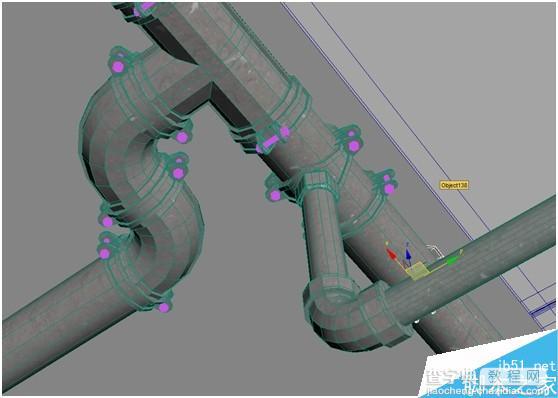The image size is (558, 398).
Task: Click the Object138 tooltip label
Action: pyautogui.click(x=454, y=185)
